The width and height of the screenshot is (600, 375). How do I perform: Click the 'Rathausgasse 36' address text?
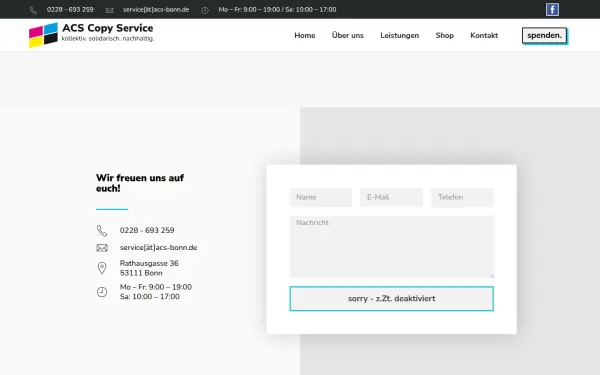click(x=149, y=263)
